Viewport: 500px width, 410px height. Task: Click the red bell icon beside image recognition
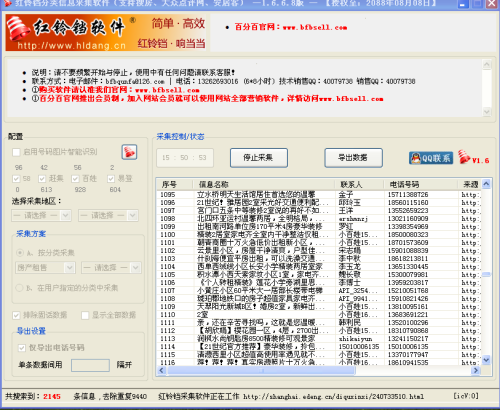(129, 152)
